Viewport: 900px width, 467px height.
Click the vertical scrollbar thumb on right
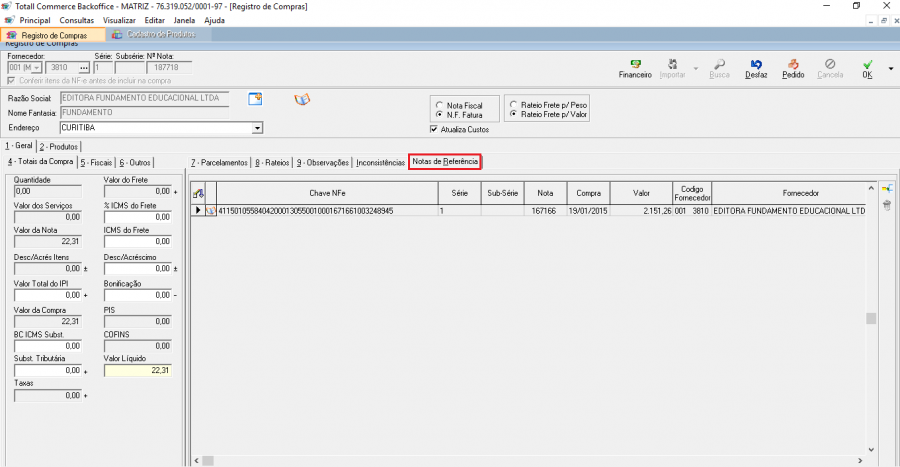pyautogui.click(x=871, y=318)
